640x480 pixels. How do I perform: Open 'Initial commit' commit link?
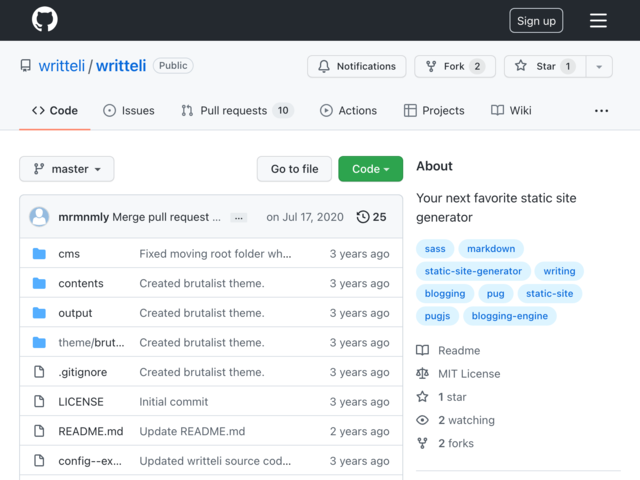click(174, 402)
